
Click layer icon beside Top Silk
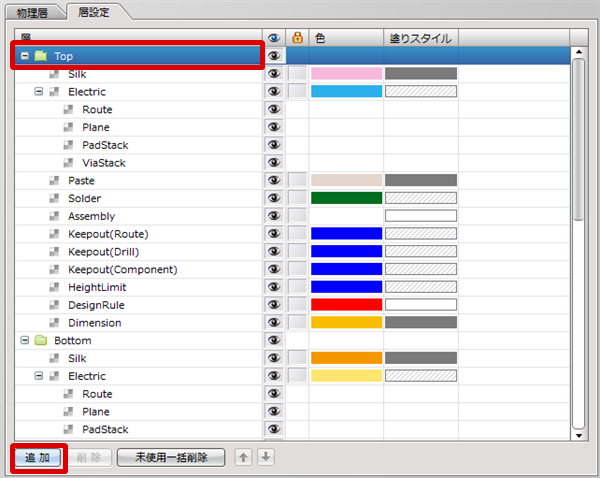55,74
